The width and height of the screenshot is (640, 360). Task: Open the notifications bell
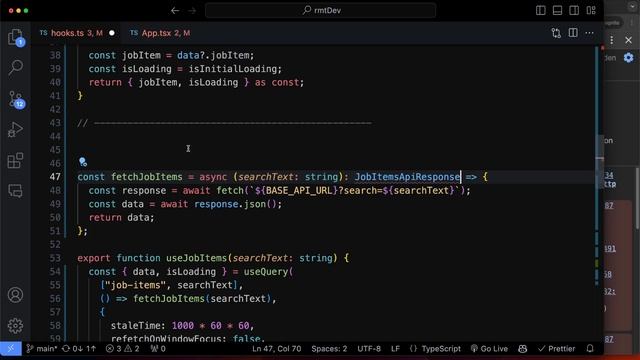(590, 349)
